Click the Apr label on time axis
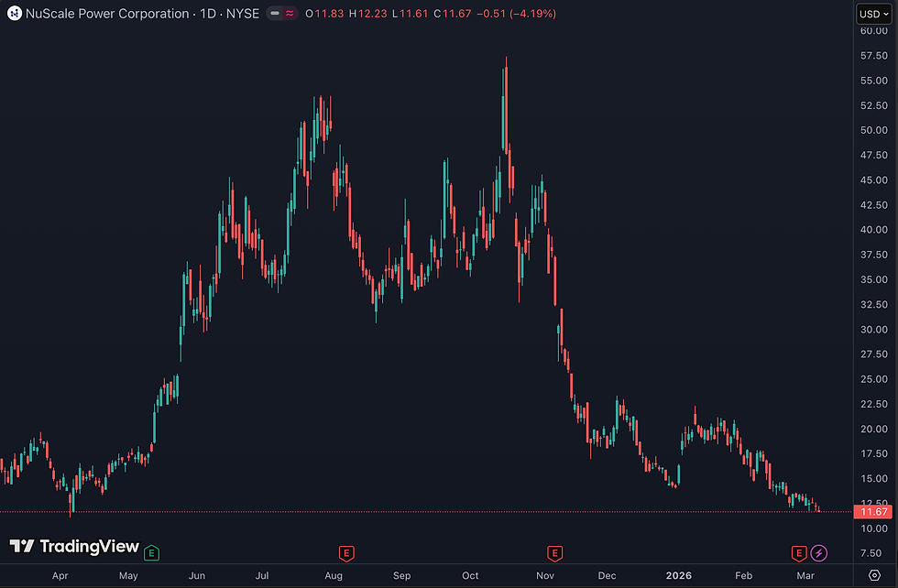Viewport: 898px width, 588px height. pyautogui.click(x=60, y=575)
